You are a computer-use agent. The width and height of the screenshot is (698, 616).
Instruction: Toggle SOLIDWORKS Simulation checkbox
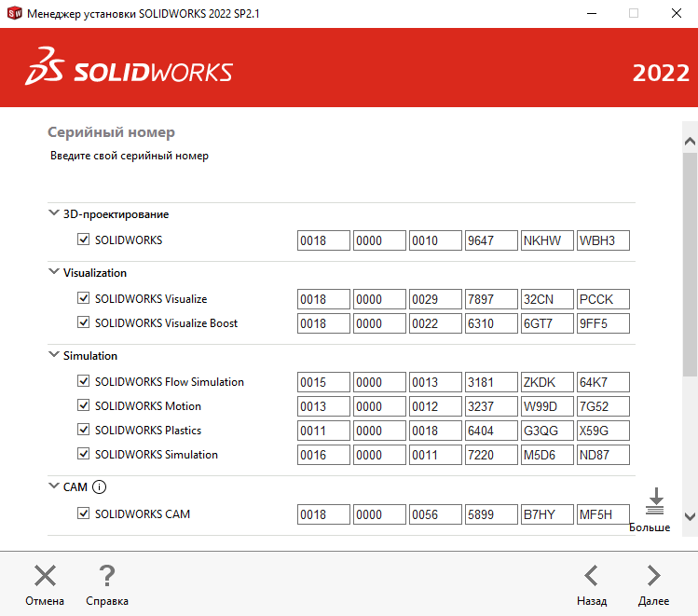coord(83,454)
